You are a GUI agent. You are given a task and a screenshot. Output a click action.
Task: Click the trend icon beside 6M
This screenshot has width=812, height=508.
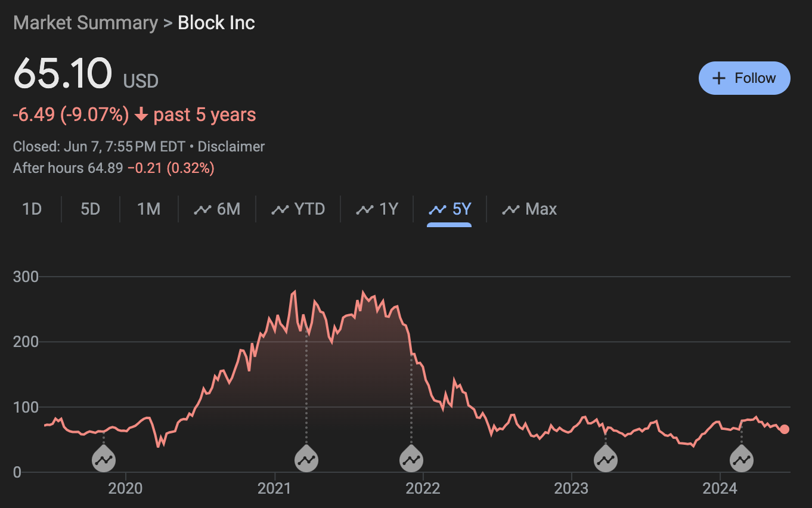coord(203,209)
